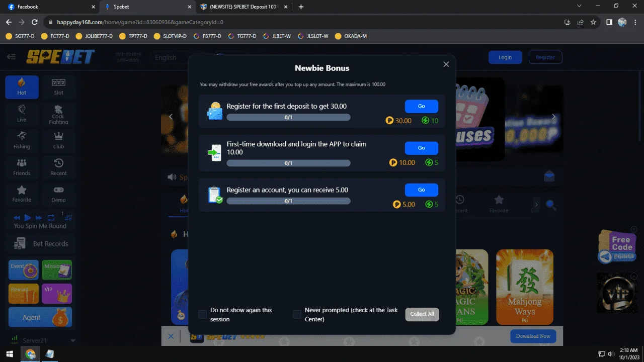The width and height of the screenshot is (644, 362).
Task: Click the Login button
Action: click(505, 57)
